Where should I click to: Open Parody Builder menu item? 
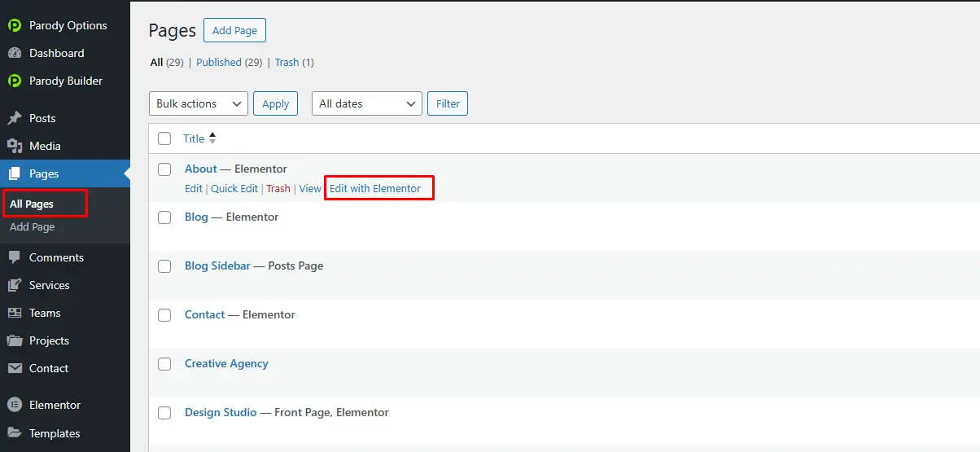point(65,81)
